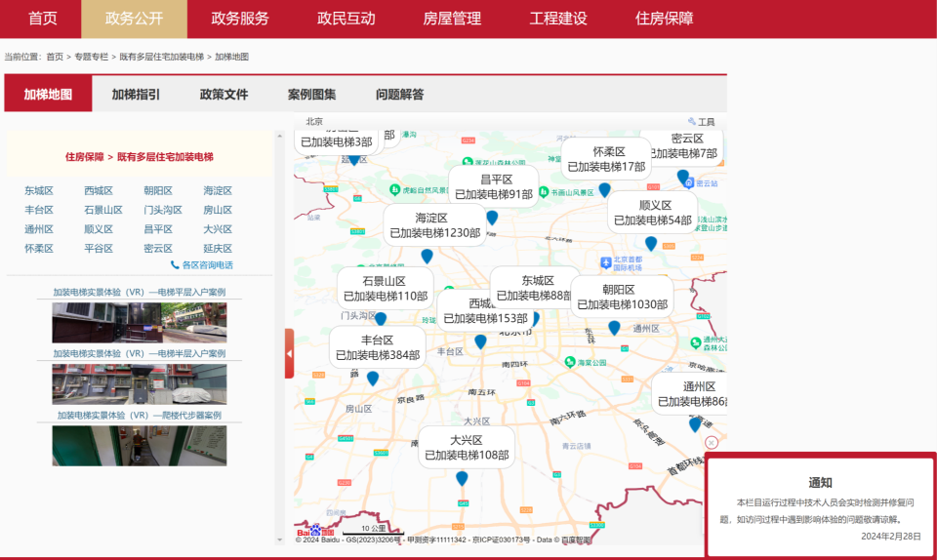
Task: Click the 专题专栏 breadcrumb link
Action: 92,57
